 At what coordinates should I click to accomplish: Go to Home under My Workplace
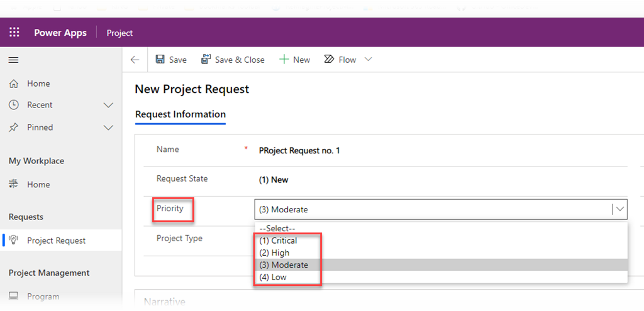pyautogui.click(x=38, y=185)
